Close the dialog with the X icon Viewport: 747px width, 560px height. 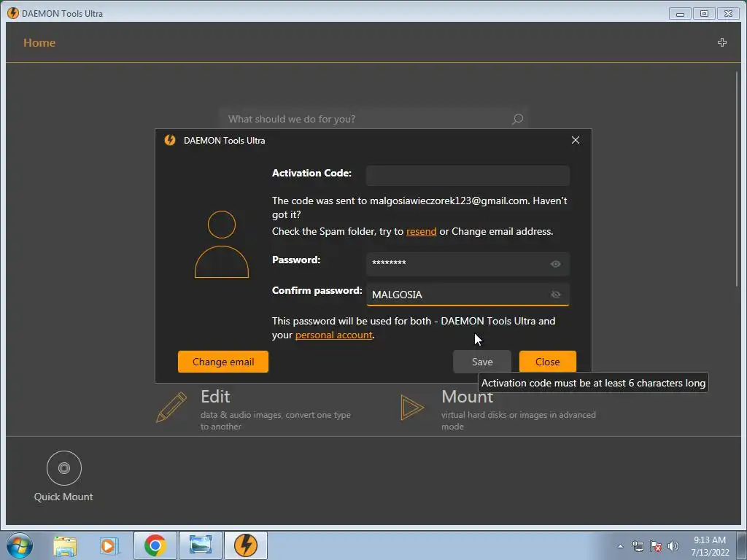[x=576, y=140]
